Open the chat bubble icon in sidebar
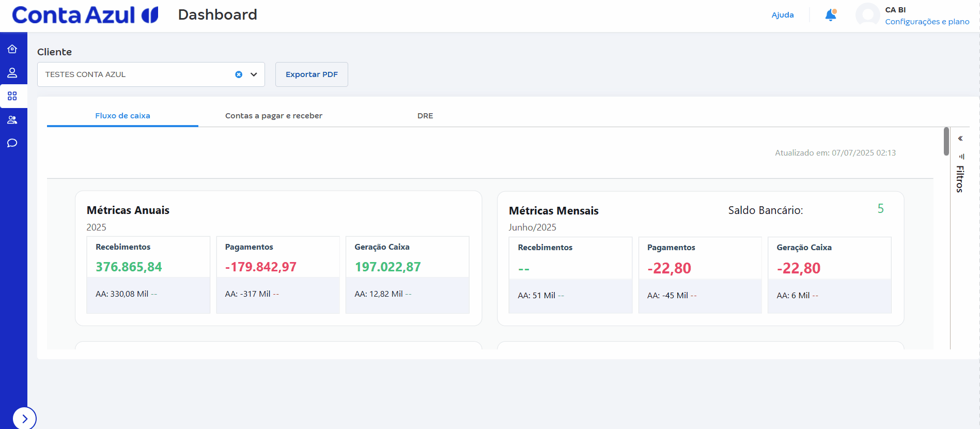The image size is (980, 429). [x=12, y=143]
